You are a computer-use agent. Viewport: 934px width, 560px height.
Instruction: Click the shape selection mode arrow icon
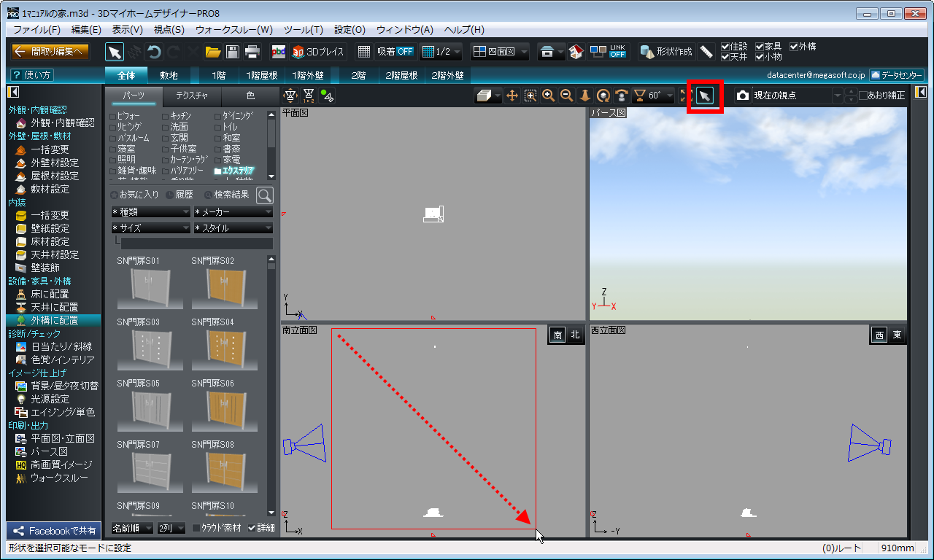pos(705,96)
